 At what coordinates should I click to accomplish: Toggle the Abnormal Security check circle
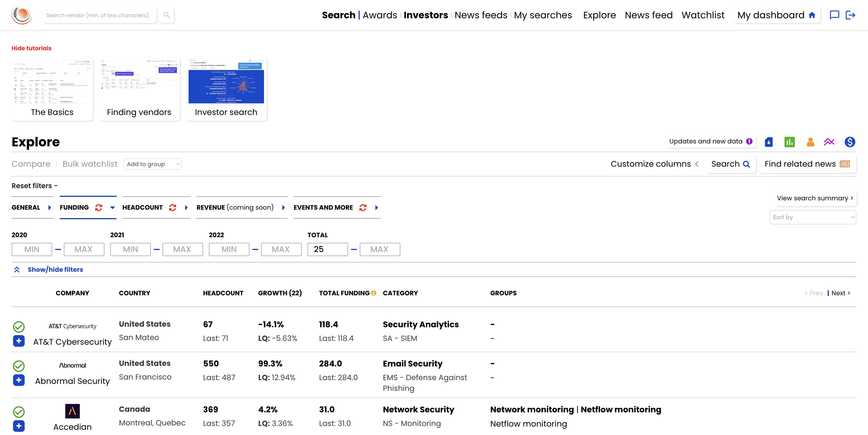point(19,366)
